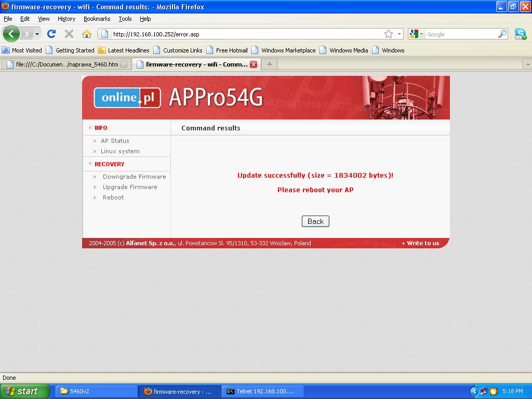Click the search magnifier icon
This screenshot has width=532, height=399.
(502, 34)
